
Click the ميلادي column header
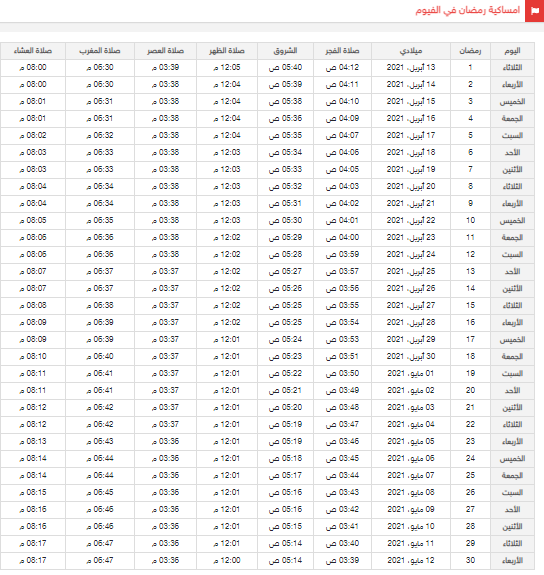411,51
